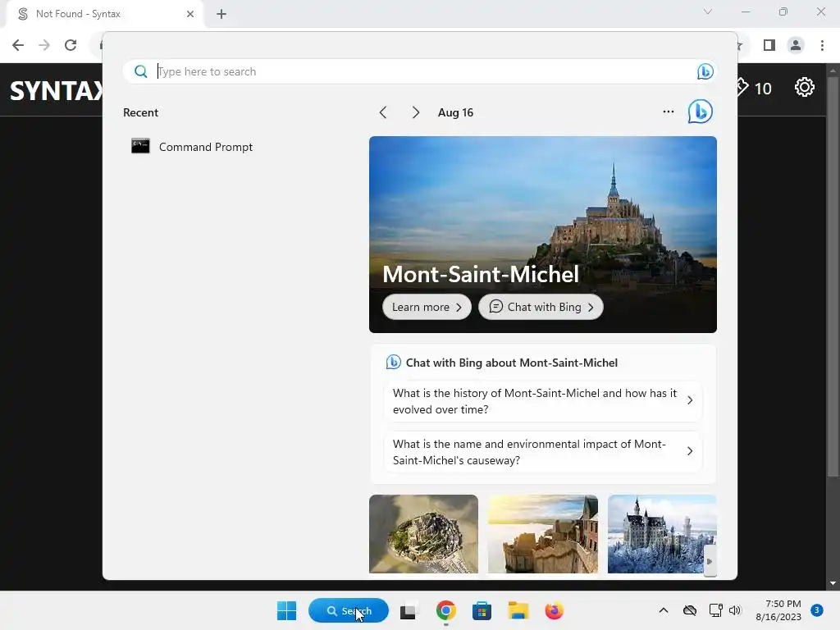840x630 pixels.
Task: Ask about Mont-Saint-Michel's causeway environmental impact
Action: [543, 452]
